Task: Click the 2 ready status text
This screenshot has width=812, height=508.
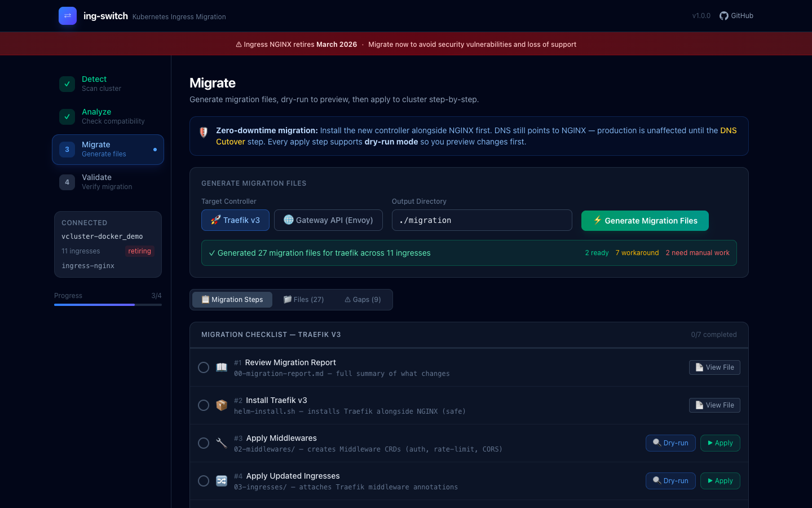Action: click(x=597, y=253)
